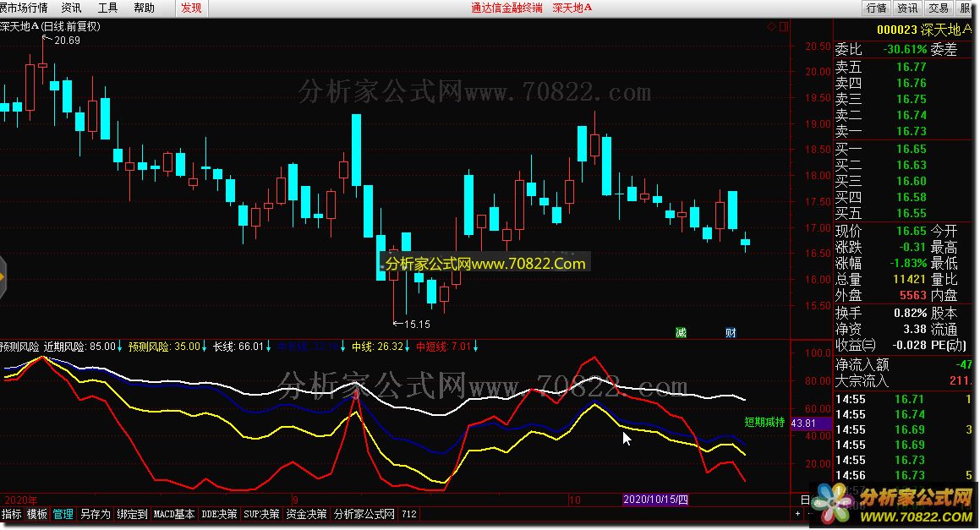Switch to the SUP决策 template tab
This screenshot has width=980, height=530.
[x=261, y=515]
